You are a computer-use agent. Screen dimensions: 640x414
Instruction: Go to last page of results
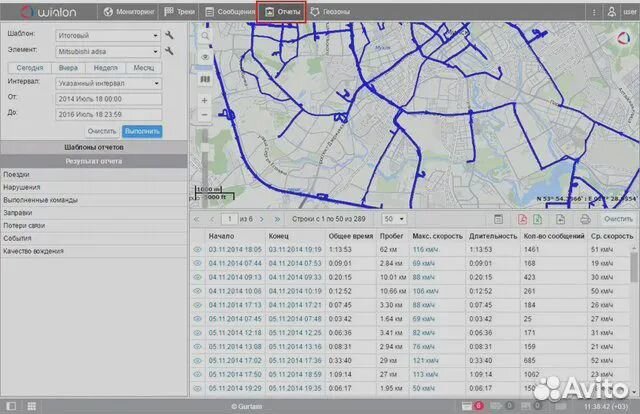pyautogui.click(x=277, y=219)
